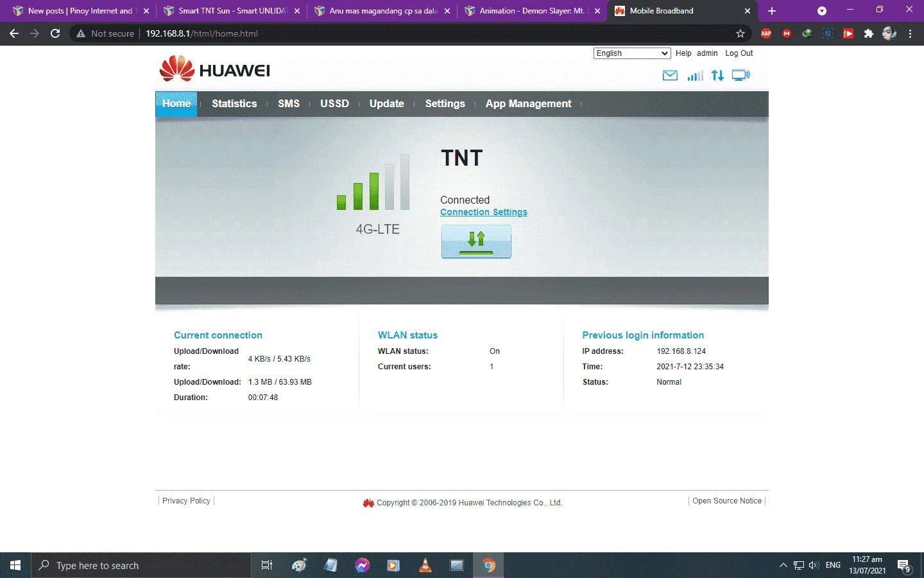Viewport: 924px width, 578px height.
Task: Go back to the previous page
Action: point(14,33)
